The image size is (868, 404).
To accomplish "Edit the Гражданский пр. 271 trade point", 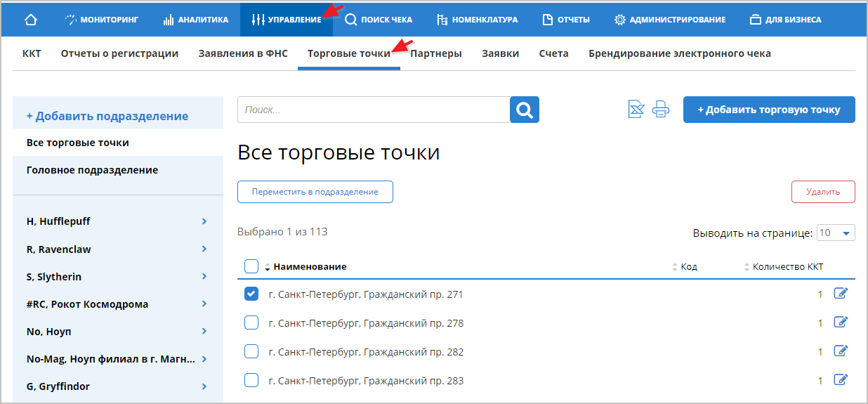I will point(841,294).
